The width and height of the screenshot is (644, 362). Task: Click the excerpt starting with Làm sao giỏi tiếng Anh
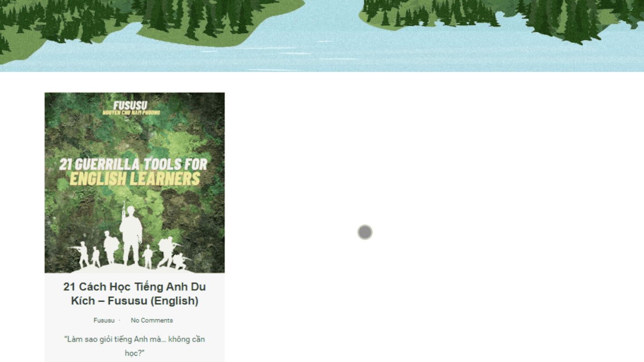[135, 346]
